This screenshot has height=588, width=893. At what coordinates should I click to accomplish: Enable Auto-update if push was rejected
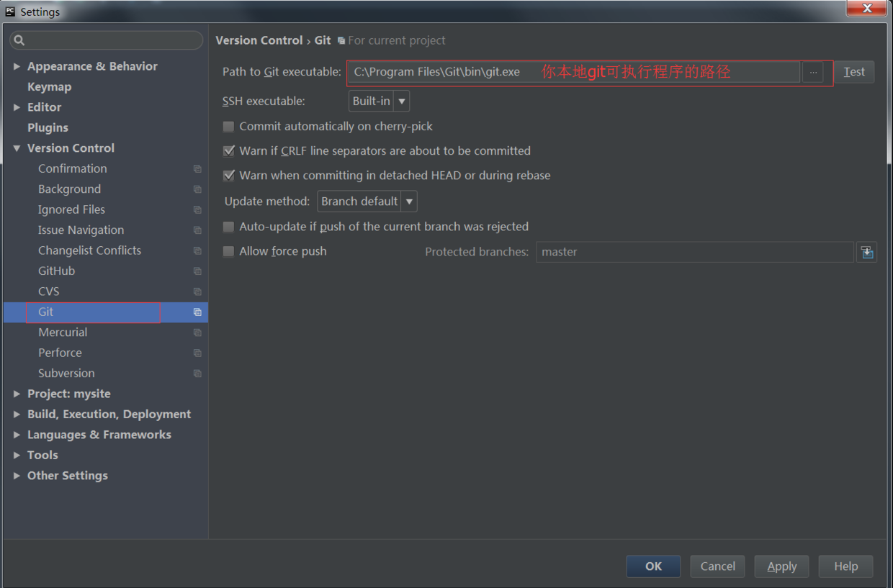(x=228, y=227)
